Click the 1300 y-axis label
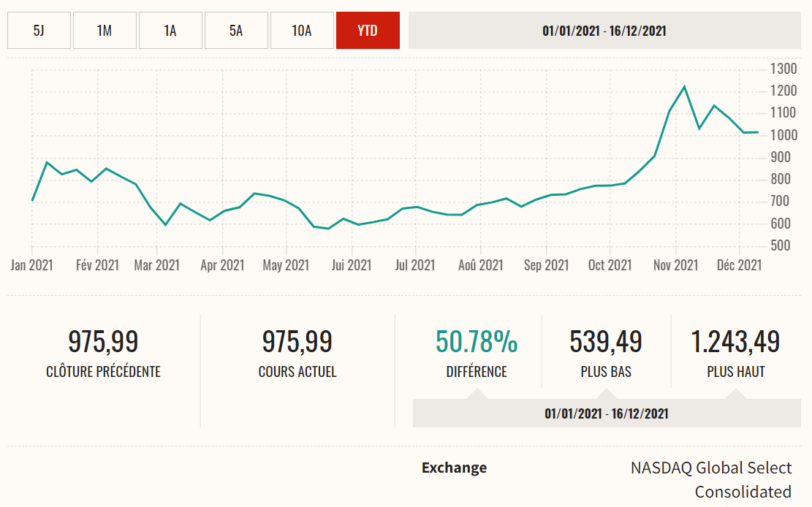 [x=783, y=69]
